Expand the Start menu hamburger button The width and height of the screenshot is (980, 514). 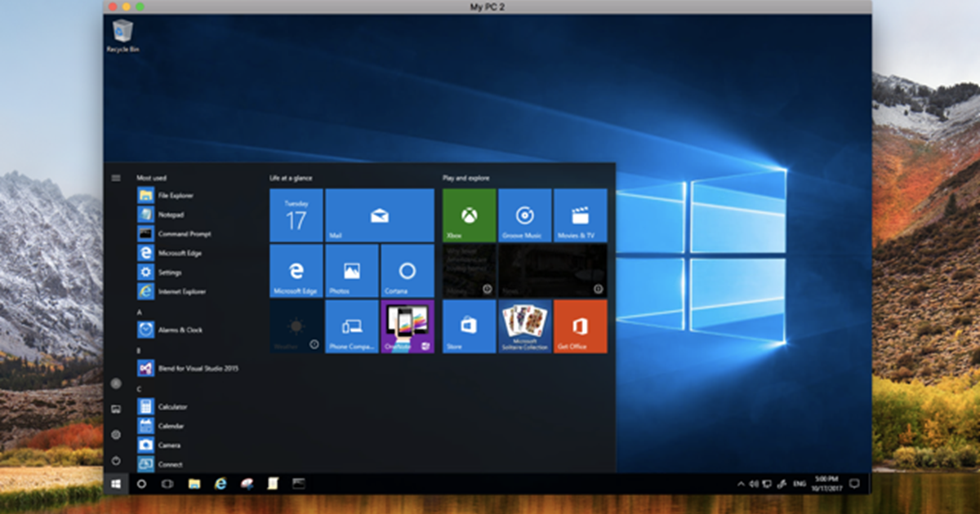tap(116, 178)
